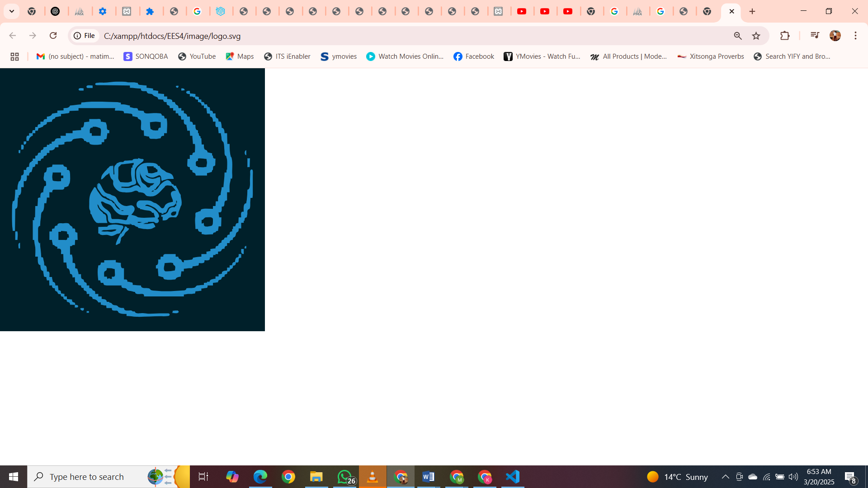Click the Reload page icon
This screenshot has width=868, height=488.
coord(53,36)
